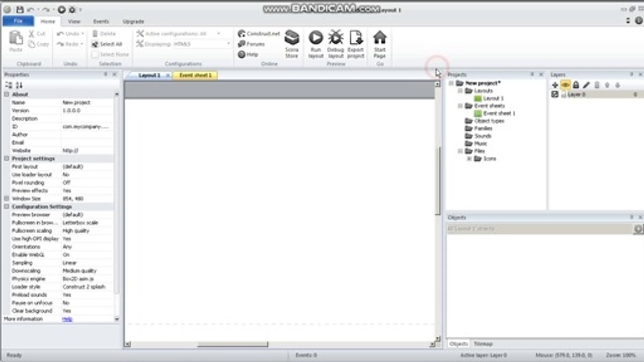Add a new layer with the plus icon
The width and height of the screenshot is (644, 362).
pyautogui.click(x=555, y=85)
